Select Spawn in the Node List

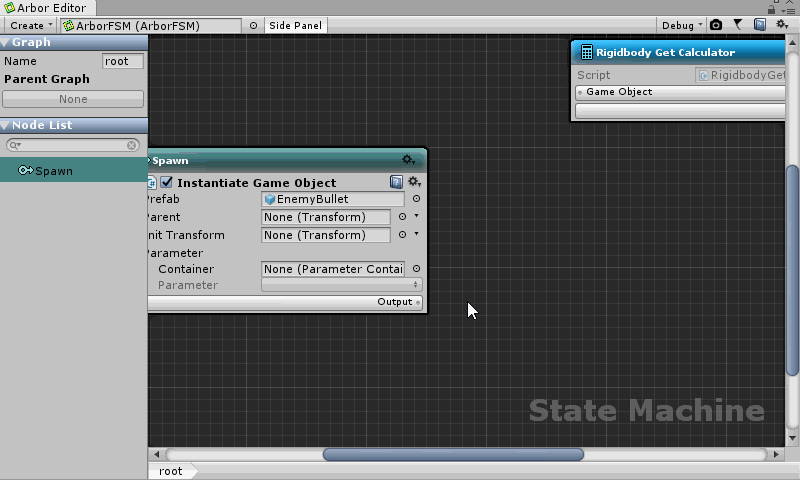pos(54,171)
